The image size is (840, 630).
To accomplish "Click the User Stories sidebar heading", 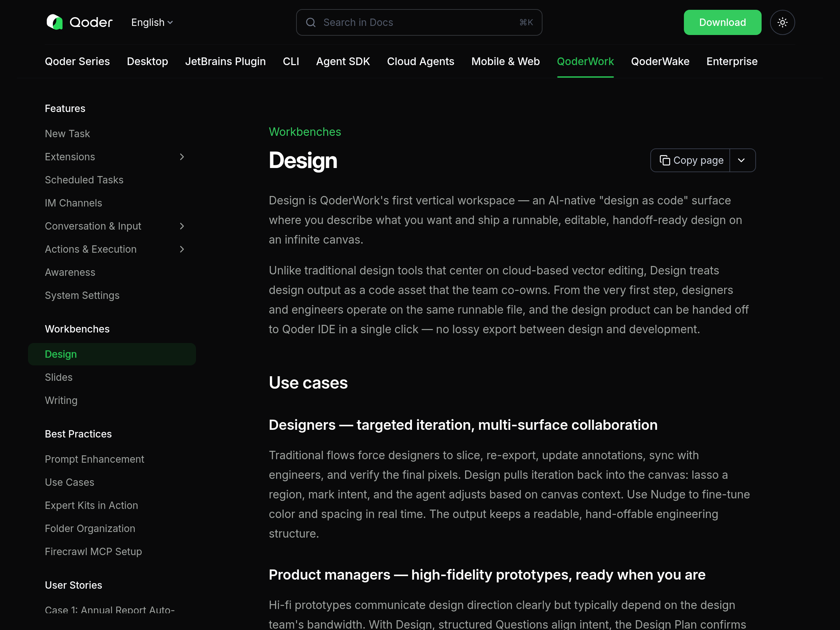I will tap(73, 585).
